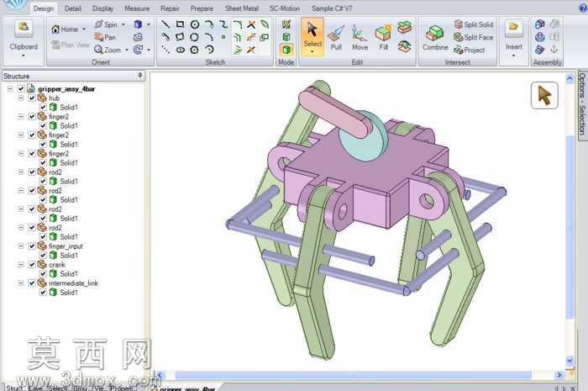
Task: Open the Display ribbon tab
Action: (x=102, y=8)
